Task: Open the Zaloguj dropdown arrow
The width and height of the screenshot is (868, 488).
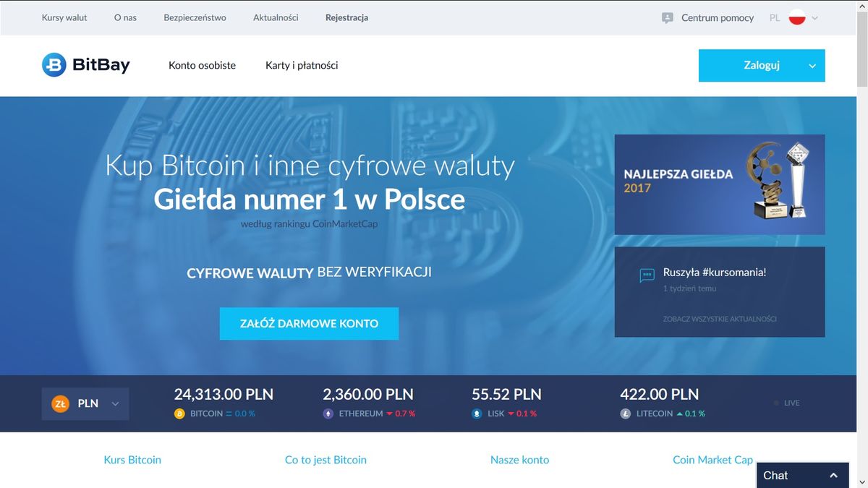Action: click(x=812, y=66)
